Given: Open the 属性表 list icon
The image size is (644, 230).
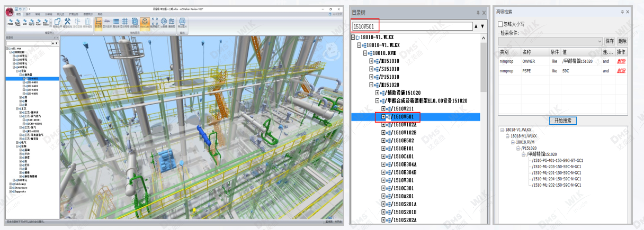Looking at the screenshot, I should [x=116, y=22].
